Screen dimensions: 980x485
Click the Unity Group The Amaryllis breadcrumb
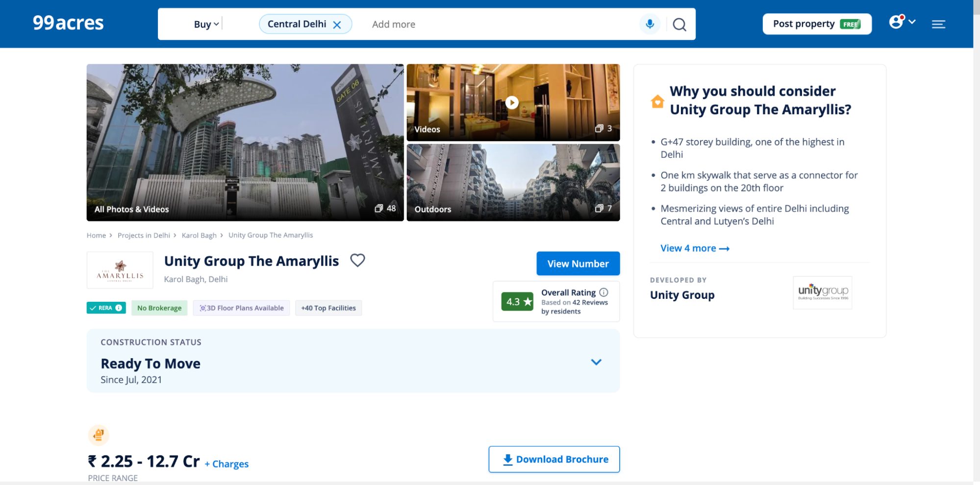pos(271,235)
